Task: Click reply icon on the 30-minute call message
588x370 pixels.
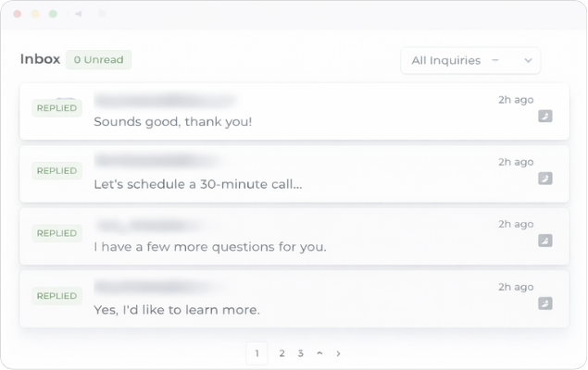Action: coord(545,179)
